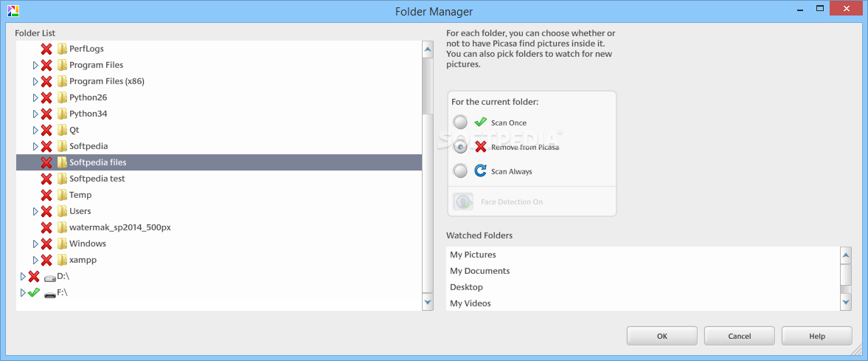This screenshot has height=361, width=868.
Task: Expand the Program Files folder
Action: pyautogui.click(x=35, y=65)
